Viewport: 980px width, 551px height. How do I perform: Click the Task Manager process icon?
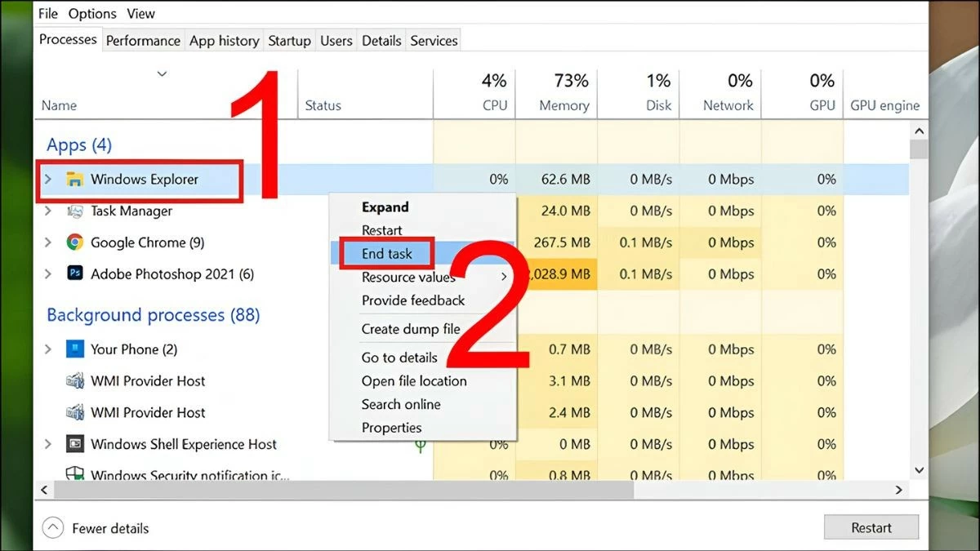pos(75,211)
